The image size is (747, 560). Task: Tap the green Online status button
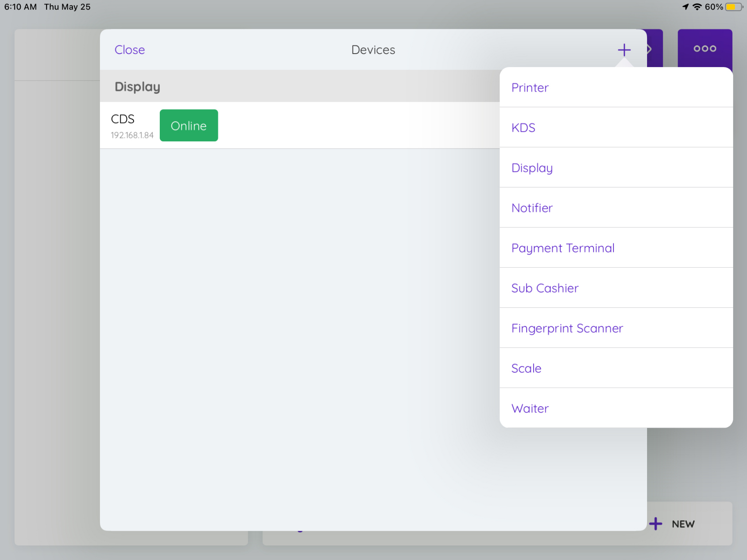[189, 125]
